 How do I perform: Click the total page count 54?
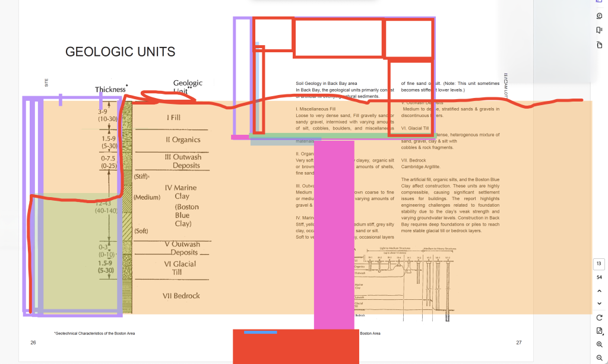(x=599, y=277)
